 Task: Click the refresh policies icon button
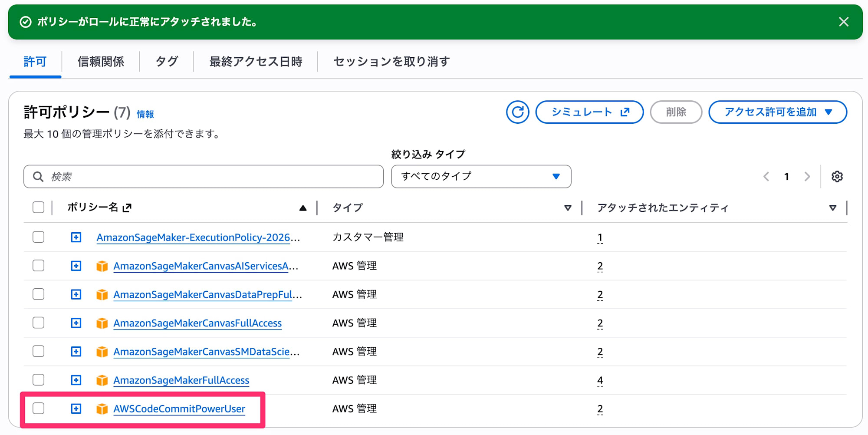(x=517, y=112)
